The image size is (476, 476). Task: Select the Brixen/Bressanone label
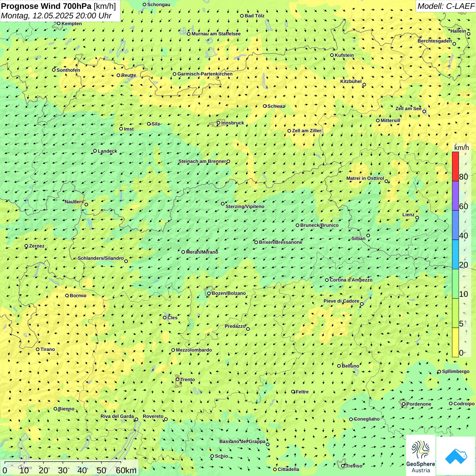click(x=280, y=242)
